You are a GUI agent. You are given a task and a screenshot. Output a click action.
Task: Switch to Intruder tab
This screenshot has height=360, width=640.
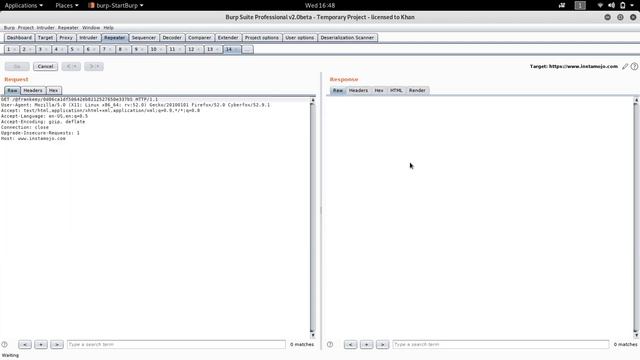pyautogui.click(x=88, y=38)
